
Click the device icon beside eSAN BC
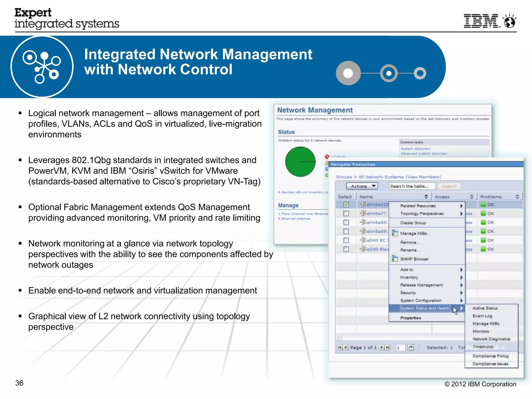pos(363,240)
